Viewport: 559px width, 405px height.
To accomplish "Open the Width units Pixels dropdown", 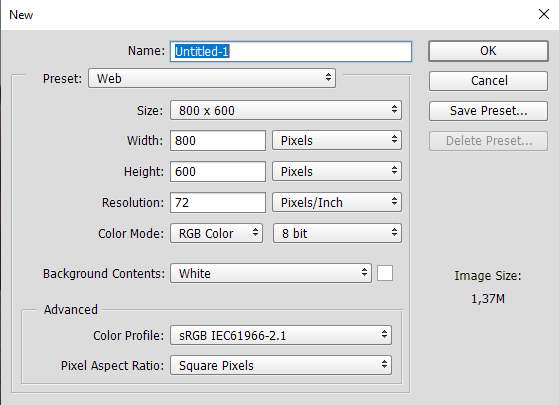I will (x=337, y=140).
